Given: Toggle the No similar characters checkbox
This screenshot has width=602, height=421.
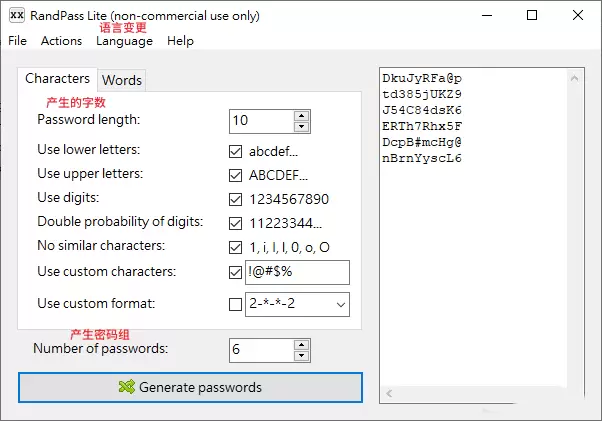Looking at the screenshot, I should [x=235, y=247].
